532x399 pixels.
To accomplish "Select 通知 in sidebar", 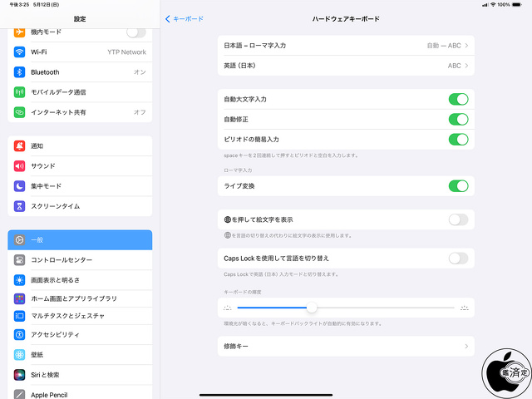I will (80, 146).
